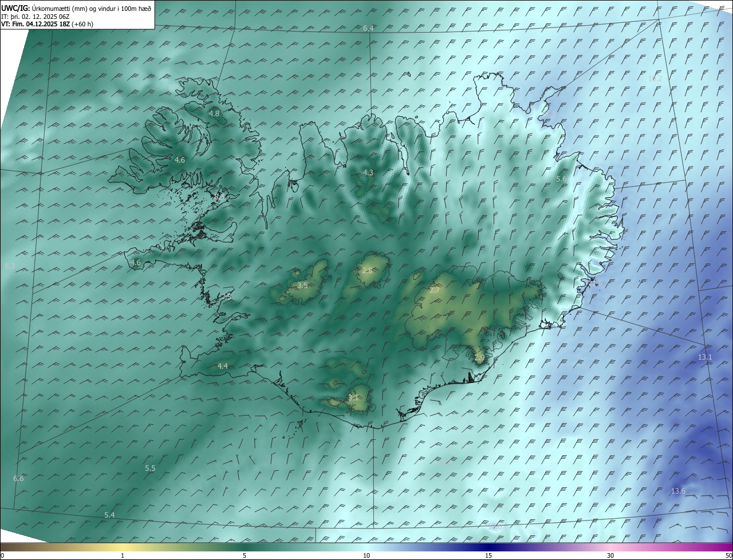Viewport: 733px width, 560px height.
Task: Pick the 5.4 value label
Action: pos(109,515)
